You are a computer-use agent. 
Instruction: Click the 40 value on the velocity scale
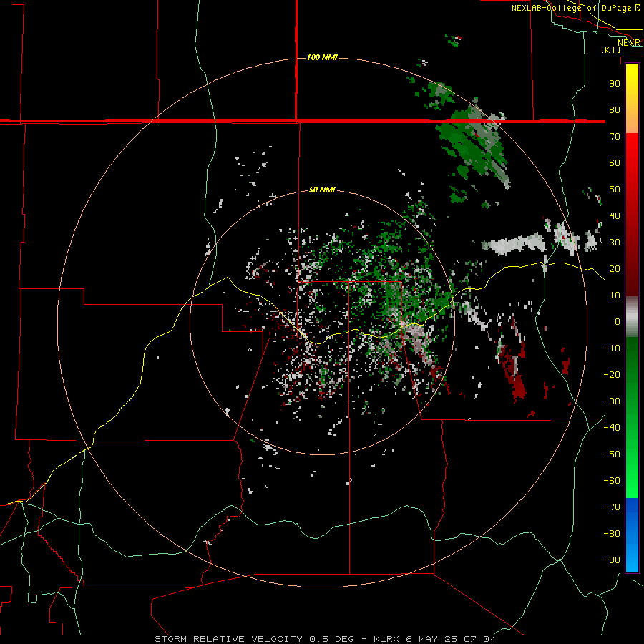[615, 215]
